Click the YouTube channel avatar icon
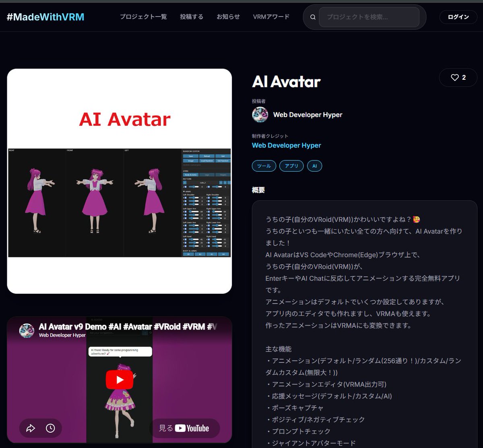Image resolution: width=483 pixels, height=448 pixels. tap(27, 330)
